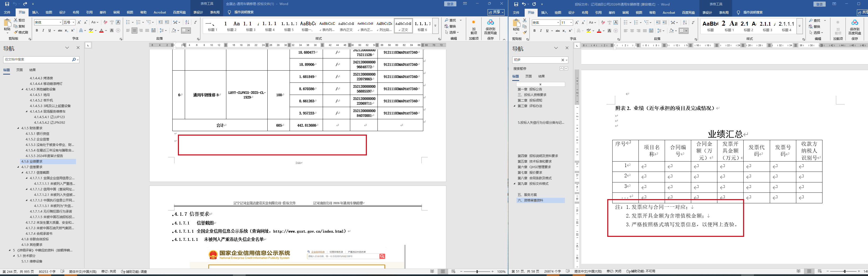Click the zoom slider in 金晟达 window
The height and width of the screenshot is (276, 868).
(477, 272)
